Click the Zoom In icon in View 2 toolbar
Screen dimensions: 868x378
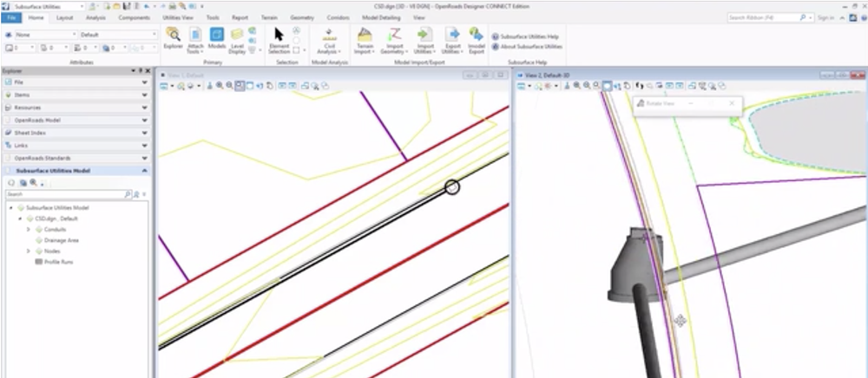tap(577, 86)
